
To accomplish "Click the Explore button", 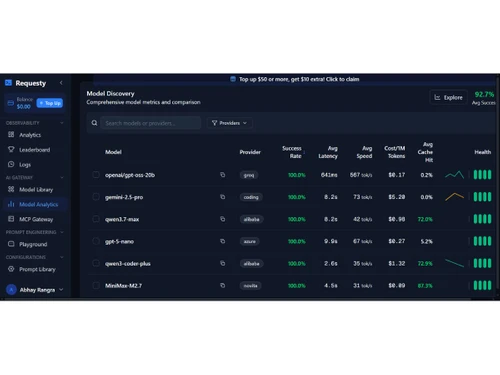I will point(449,97).
